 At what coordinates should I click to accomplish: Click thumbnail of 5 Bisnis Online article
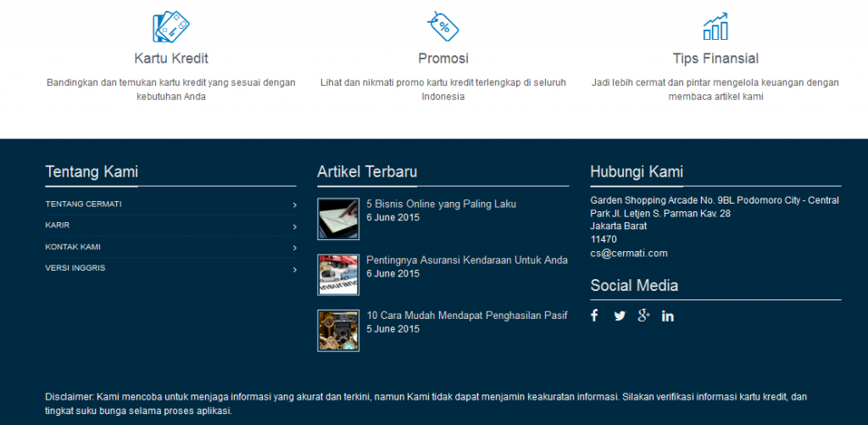click(338, 219)
